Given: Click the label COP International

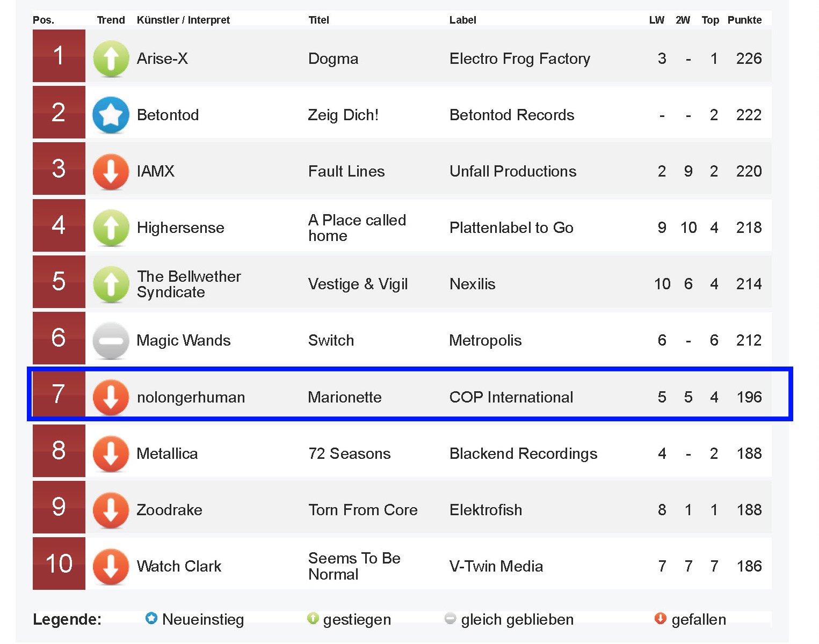Looking at the screenshot, I should [511, 397].
